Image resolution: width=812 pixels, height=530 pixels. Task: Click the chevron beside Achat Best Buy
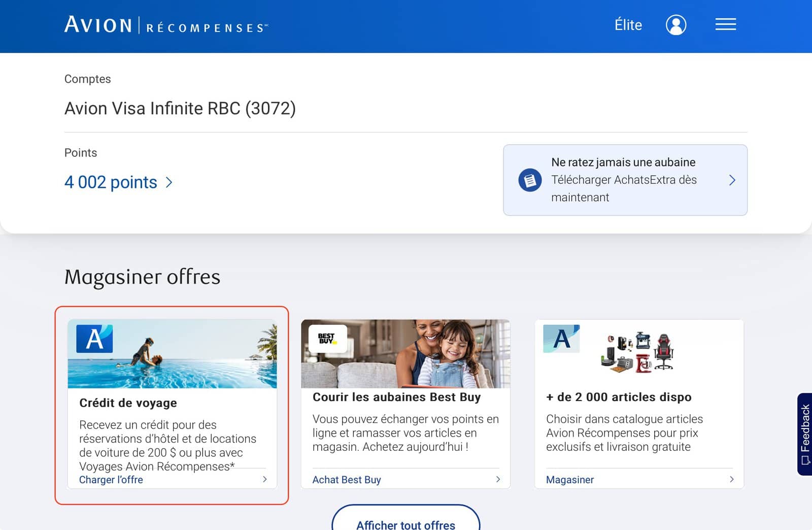point(498,479)
